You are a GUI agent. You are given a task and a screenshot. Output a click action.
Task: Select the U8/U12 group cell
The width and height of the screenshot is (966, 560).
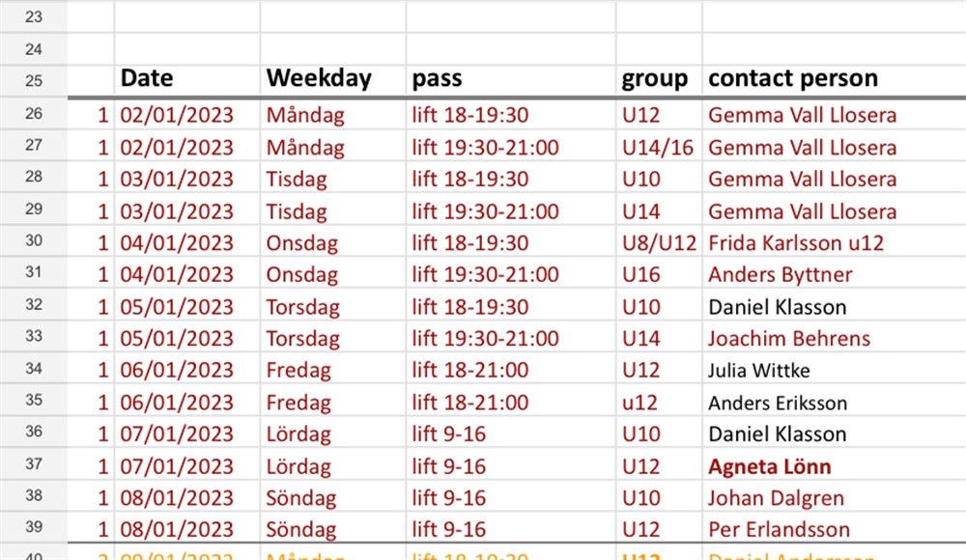click(x=659, y=242)
